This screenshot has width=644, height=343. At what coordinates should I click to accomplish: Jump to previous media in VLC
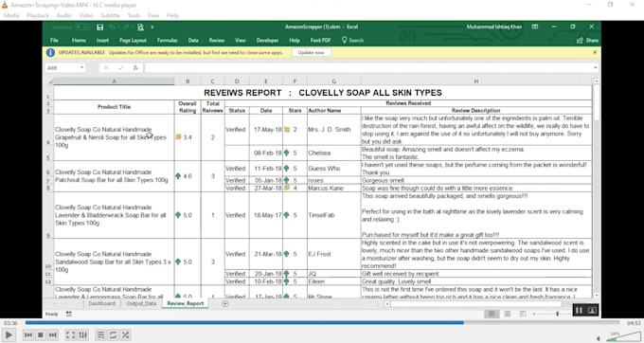coord(27,335)
